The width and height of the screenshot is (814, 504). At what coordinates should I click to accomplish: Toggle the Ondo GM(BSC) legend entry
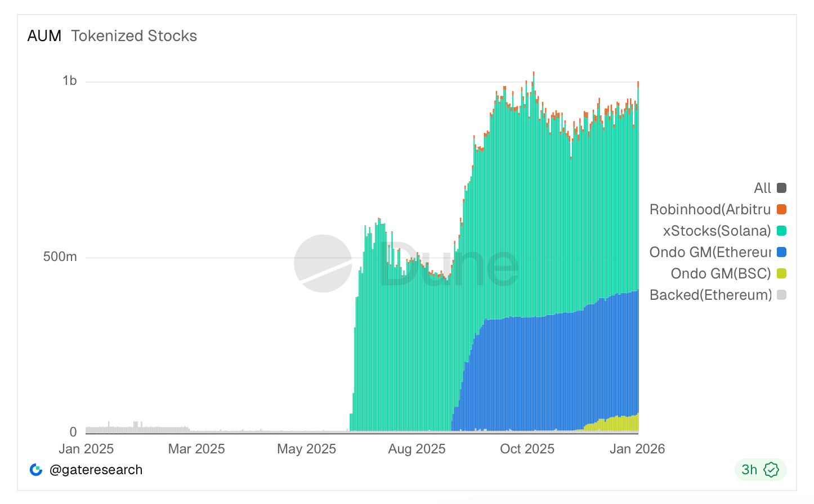[x=721, y=273]
